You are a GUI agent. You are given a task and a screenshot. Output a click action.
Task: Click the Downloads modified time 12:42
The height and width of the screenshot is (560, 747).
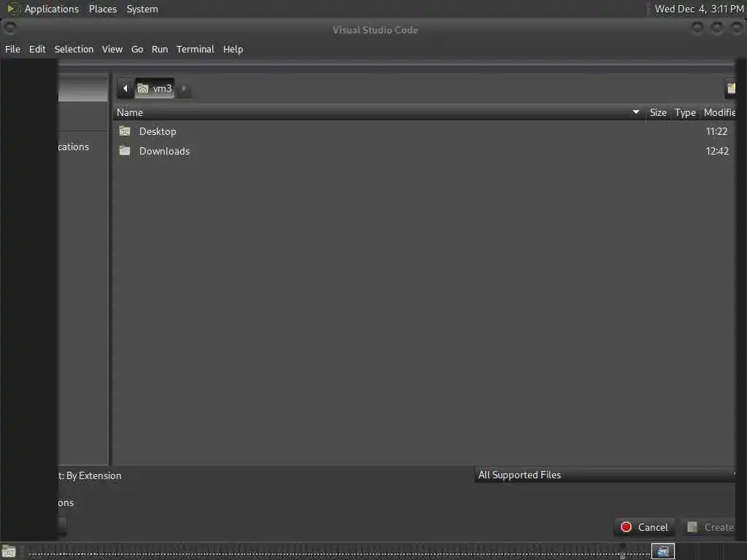[x=717, y=151]
